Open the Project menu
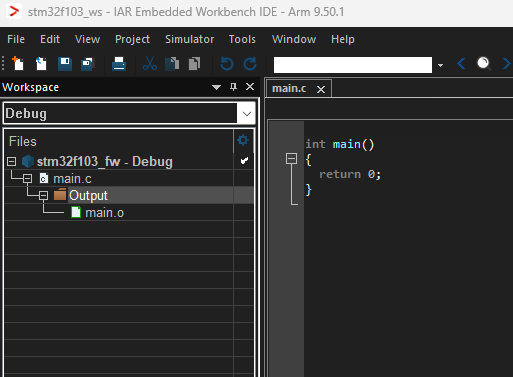 pyautogui.click(x=132, y=39)
